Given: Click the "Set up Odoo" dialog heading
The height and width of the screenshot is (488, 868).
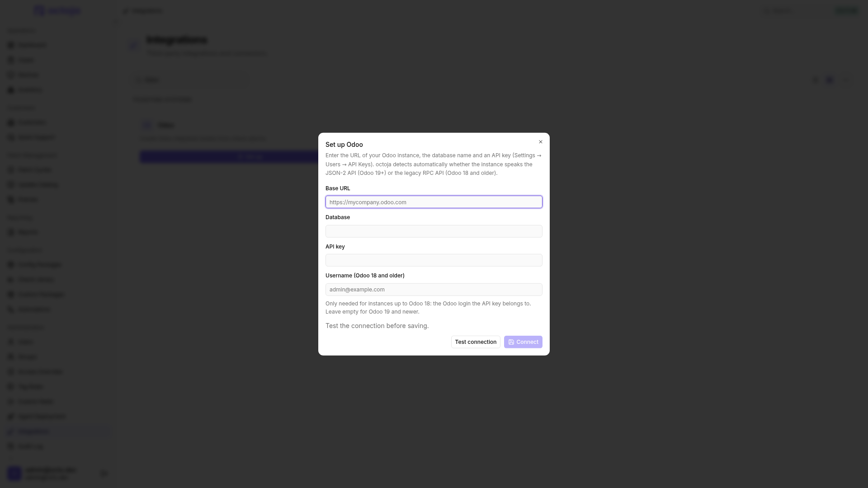Looking at the screenshot, I should [344, 145].
